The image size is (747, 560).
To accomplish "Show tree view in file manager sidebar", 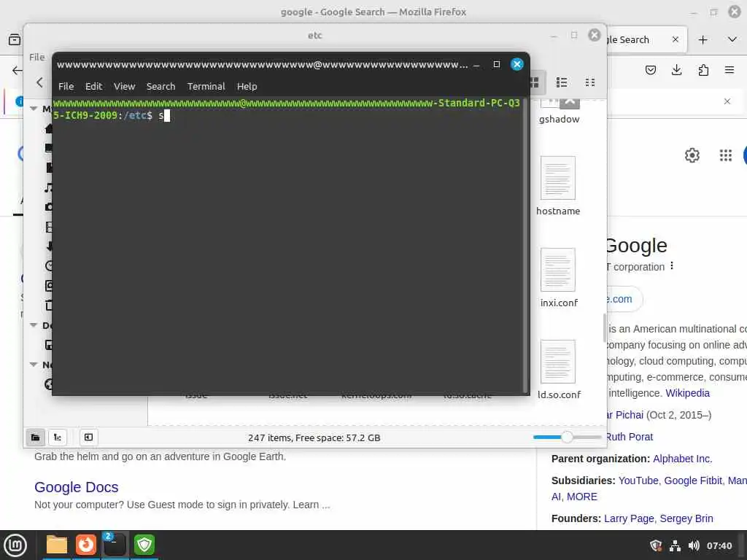I will [58, 437].
